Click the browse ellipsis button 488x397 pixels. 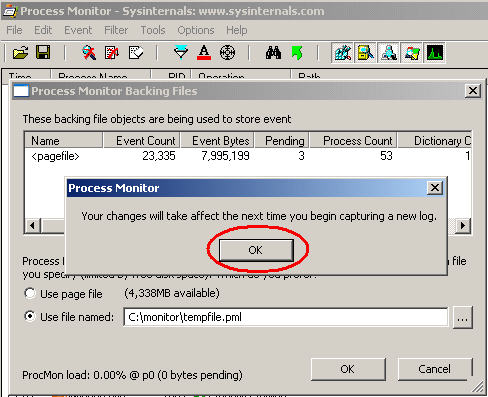coord(463,318)
